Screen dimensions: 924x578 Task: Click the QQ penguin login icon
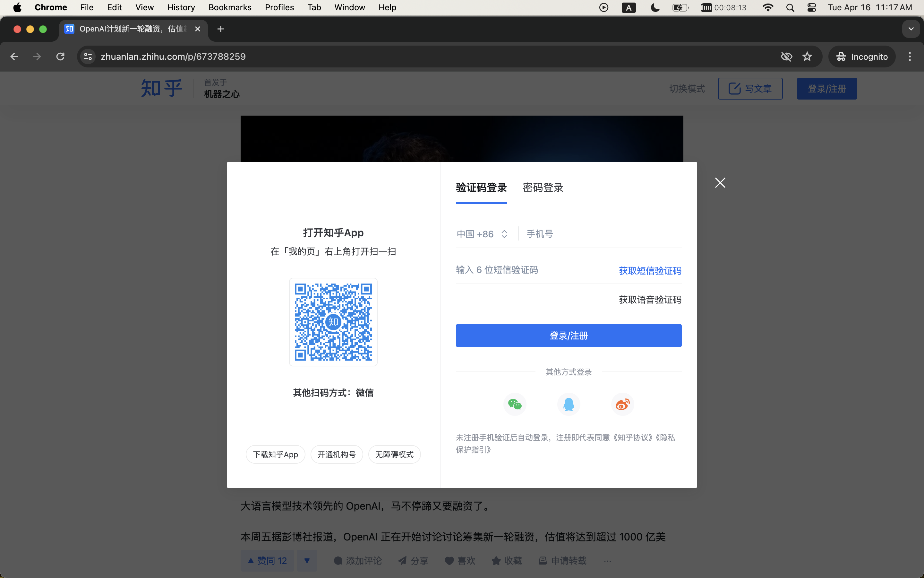click(569, 404)
